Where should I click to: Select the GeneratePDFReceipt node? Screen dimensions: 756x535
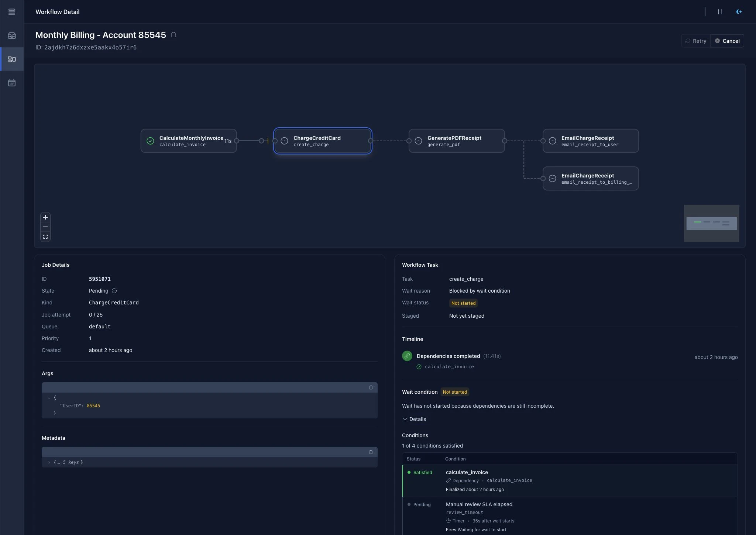pyautogui.click(x=457, y=141)
